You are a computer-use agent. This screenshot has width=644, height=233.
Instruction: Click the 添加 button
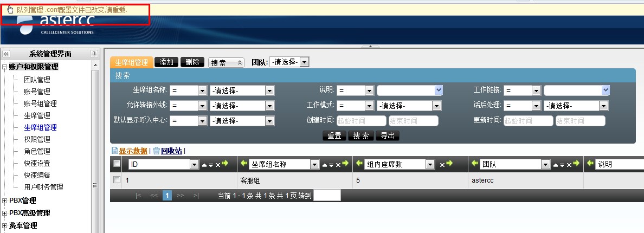coord(166,62)
